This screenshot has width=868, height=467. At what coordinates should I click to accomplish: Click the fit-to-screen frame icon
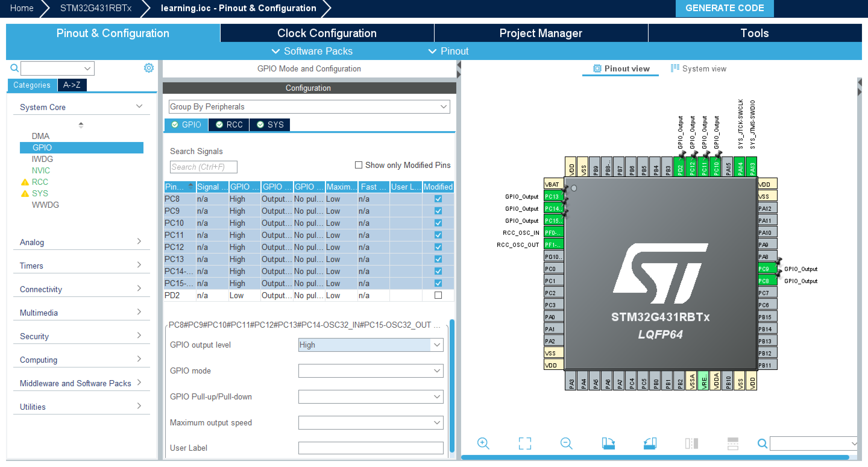click(525, 443)
